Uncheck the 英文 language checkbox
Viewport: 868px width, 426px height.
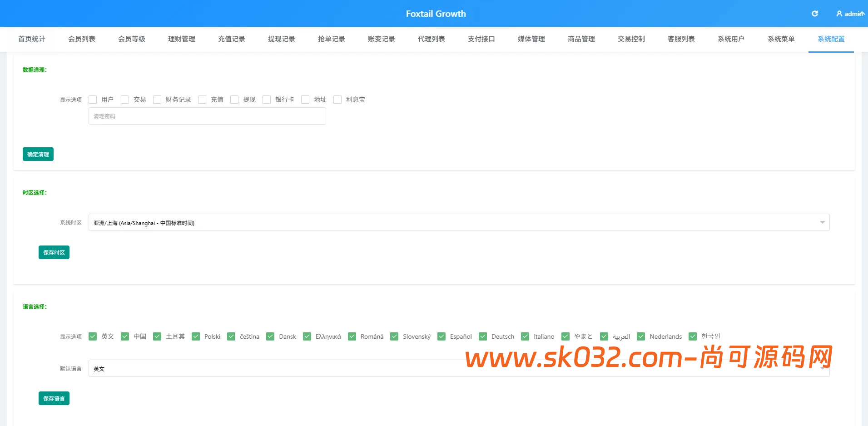[93, 336]
